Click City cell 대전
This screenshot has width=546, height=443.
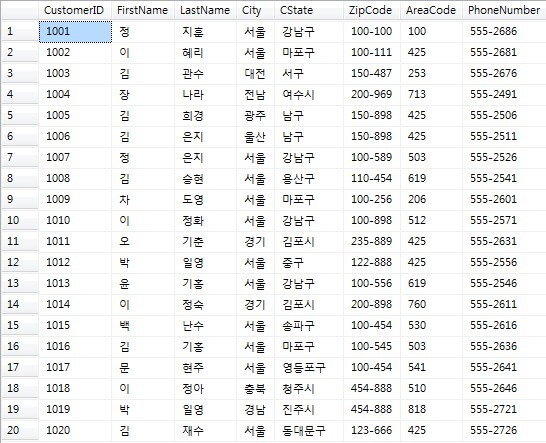click(x=255, y=73)
